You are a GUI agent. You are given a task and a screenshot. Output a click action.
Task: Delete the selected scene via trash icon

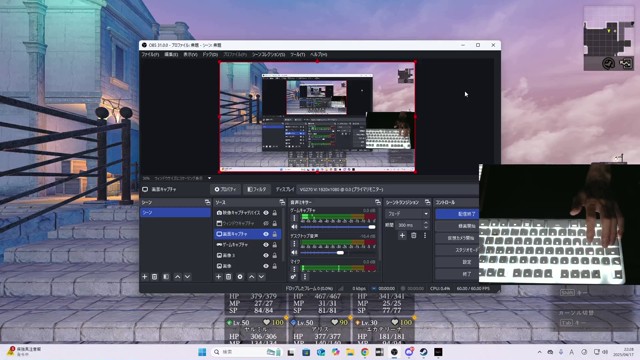coord(155,277)
